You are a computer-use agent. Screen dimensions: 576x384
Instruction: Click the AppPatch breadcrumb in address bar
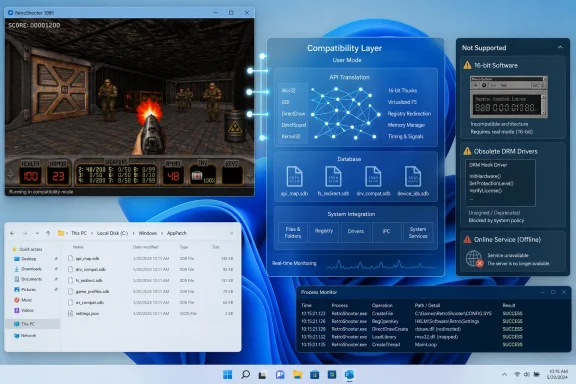coord(177,233)
